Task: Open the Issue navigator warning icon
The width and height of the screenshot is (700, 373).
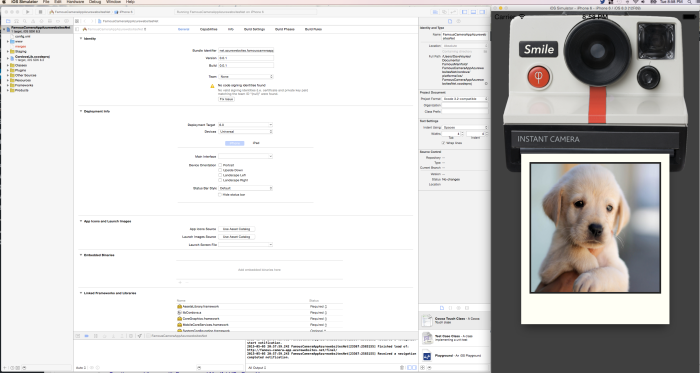Action: coord(33,21)
